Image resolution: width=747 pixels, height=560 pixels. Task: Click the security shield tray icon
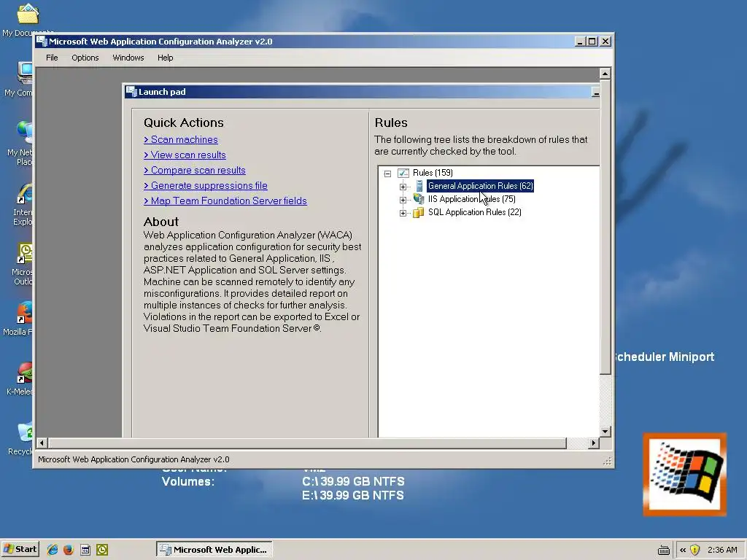tap(695, 550)
